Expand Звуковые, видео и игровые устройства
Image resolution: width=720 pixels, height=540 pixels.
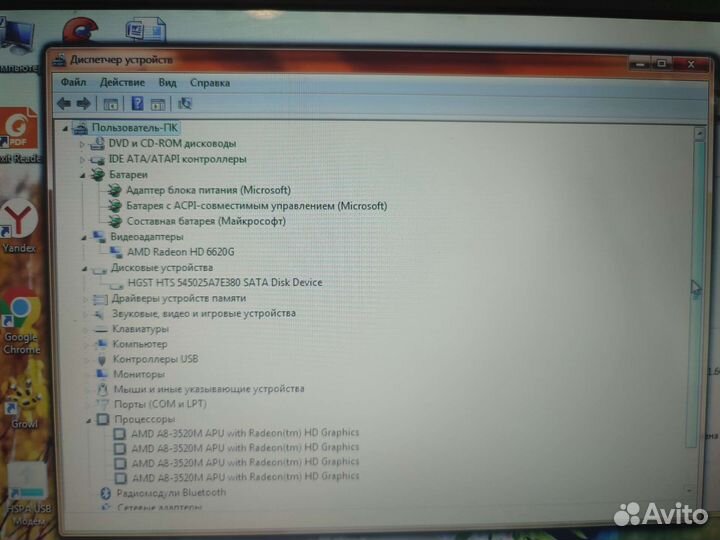(85, 315)
